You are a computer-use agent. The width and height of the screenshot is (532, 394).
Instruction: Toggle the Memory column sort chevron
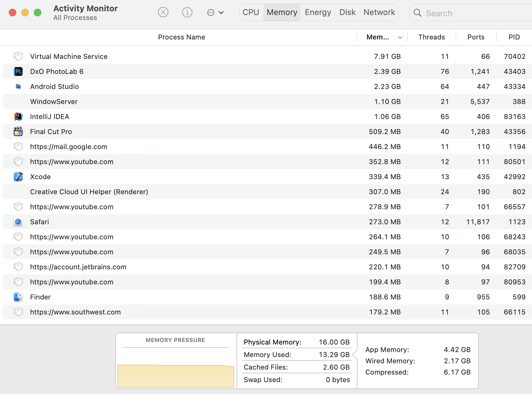(400, 37)
